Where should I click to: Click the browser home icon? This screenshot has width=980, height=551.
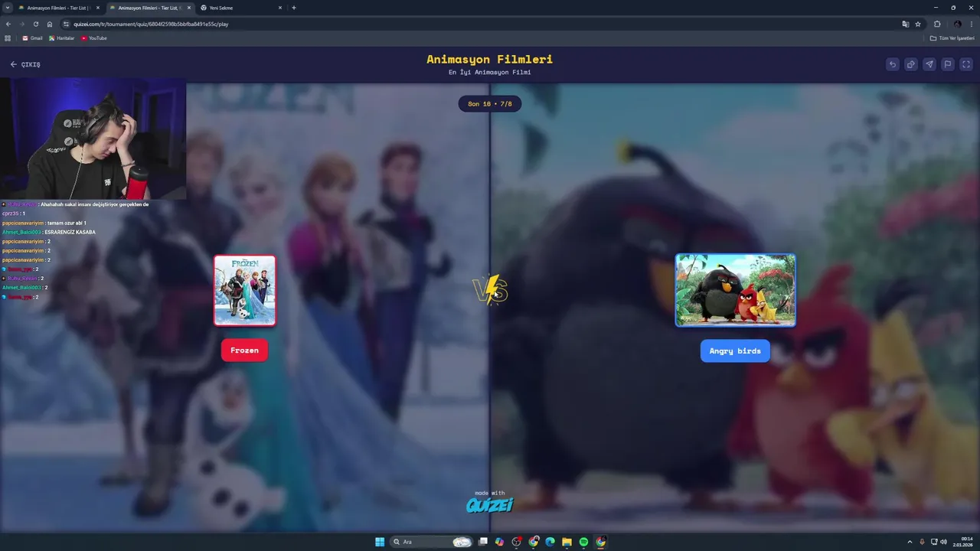coord(50,24)
